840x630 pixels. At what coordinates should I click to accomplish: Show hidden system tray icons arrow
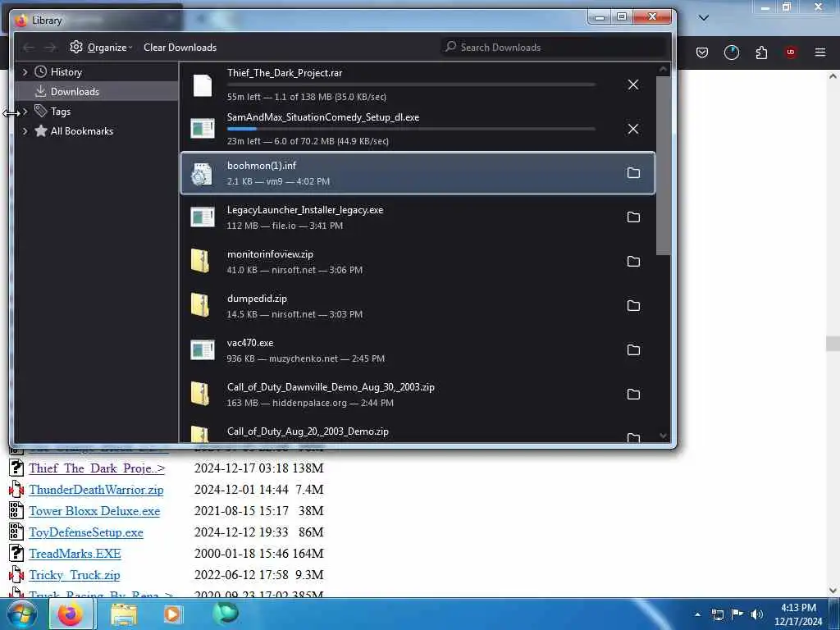click(x=697, y=614)
